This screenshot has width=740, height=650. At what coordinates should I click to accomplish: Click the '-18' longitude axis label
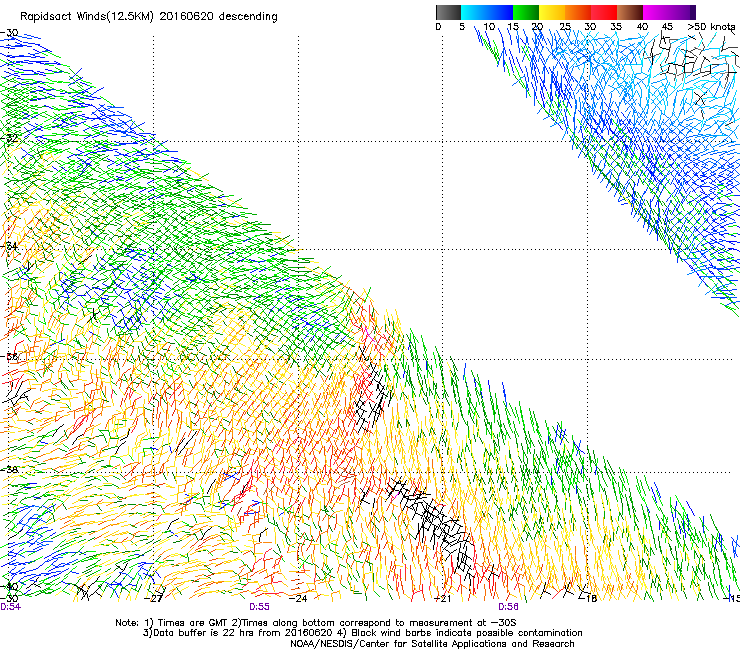coord(589,598)
